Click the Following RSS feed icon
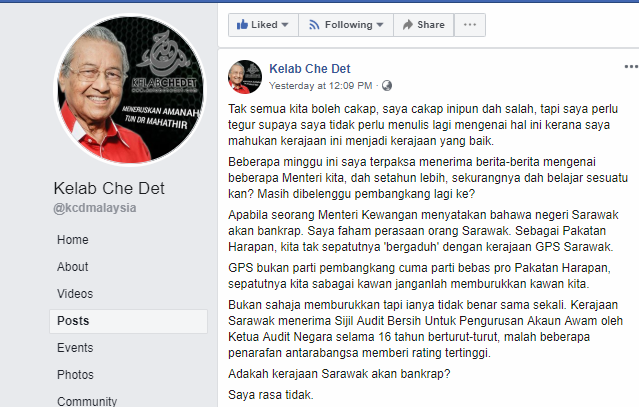The height and width of the screenshot is (407, 639). (x=314, y=25)
